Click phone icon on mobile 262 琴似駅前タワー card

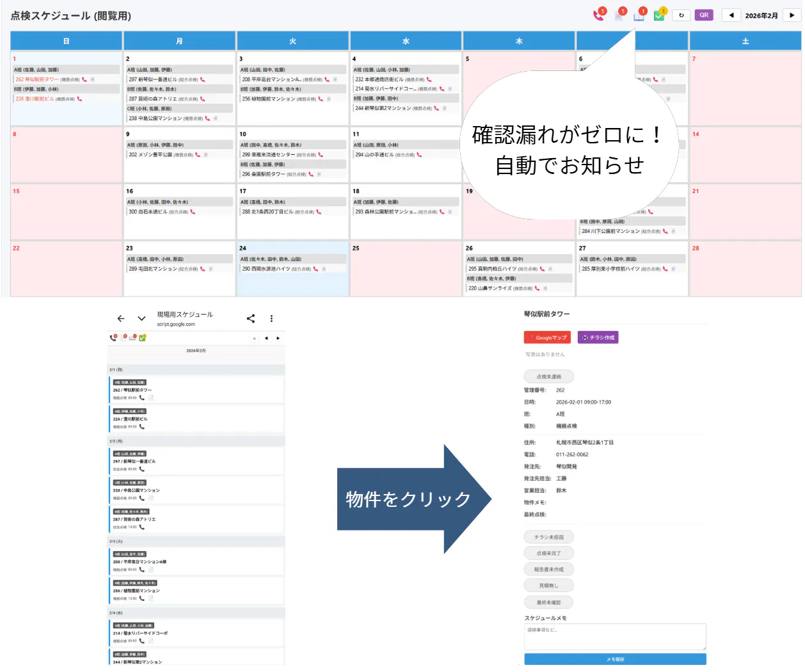(142, 398)
